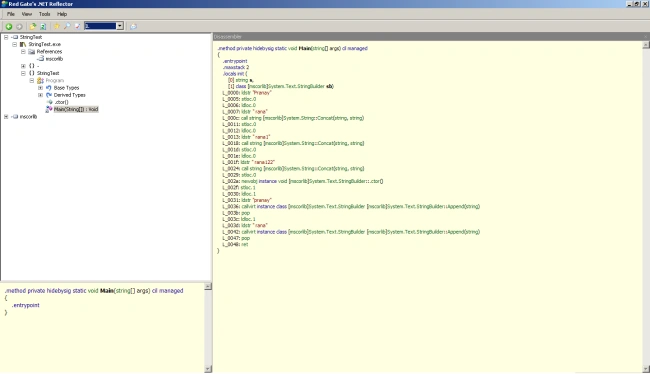Screen dimensions: 650x374
Task: Expand the root mscorlib assembly node
Action: coord(6,117)
